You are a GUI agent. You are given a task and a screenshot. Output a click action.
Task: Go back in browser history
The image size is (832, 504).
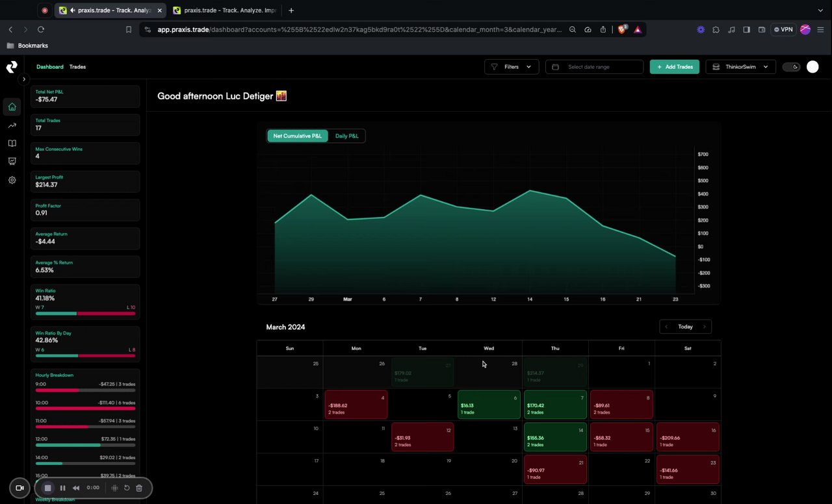(x=10, y=29)
